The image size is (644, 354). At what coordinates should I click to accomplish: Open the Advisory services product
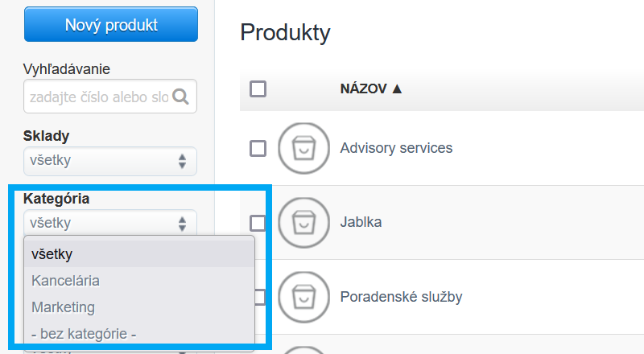point(396,148)
